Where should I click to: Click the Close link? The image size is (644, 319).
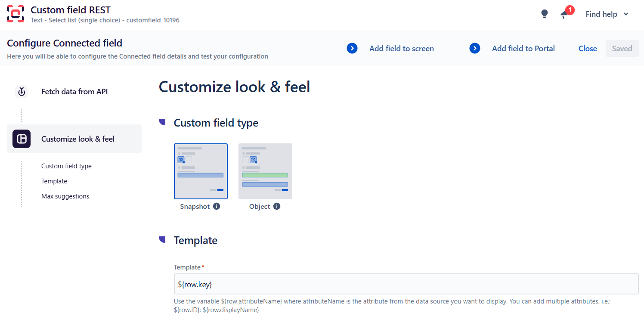(x=588, y=49)
